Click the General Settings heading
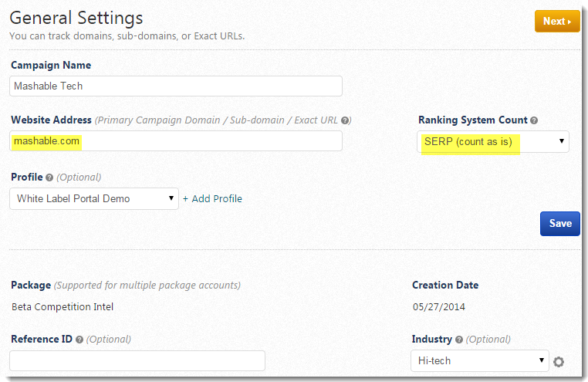Viewport: 588px width, 382px height. [x=76, y=17]
